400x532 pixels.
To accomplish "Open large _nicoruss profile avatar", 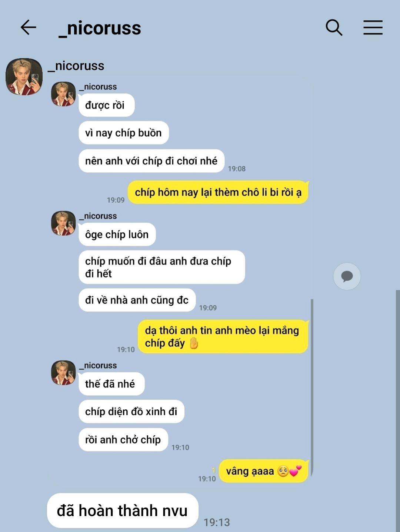I will tap(24, 77).
